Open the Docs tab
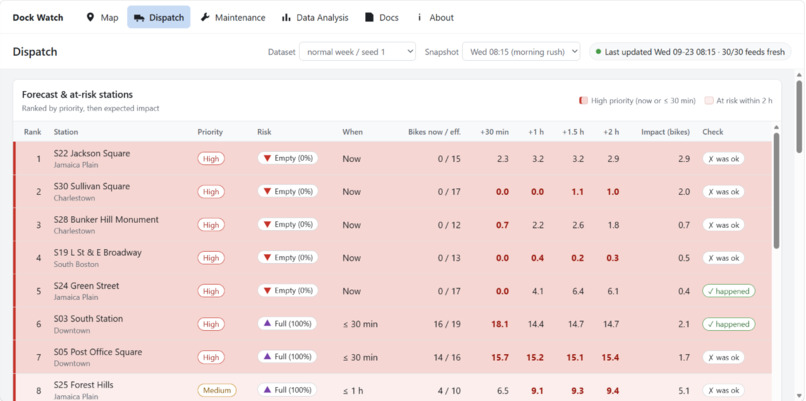The width and height of the screenshot is (806, 401). (x=382, y=17)
